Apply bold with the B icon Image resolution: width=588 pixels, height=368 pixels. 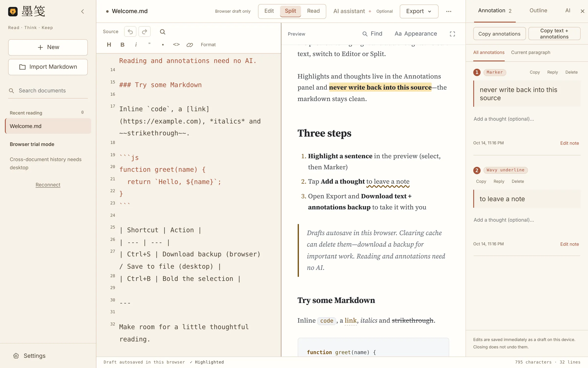pos(122,45)
